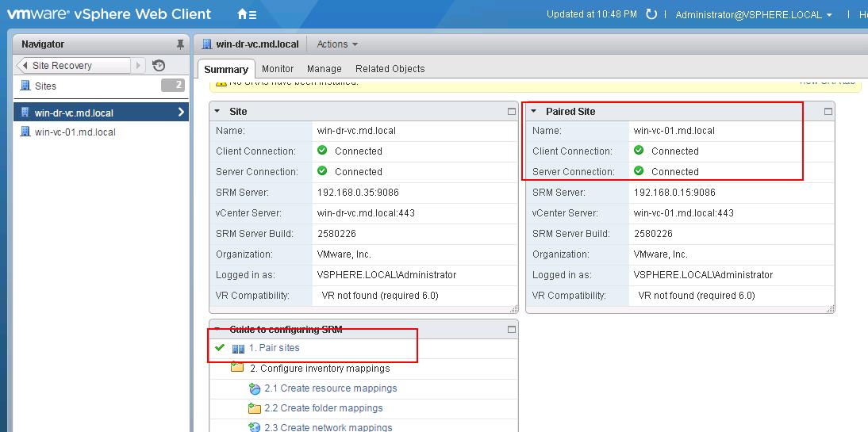Open 2.1 Create resource mappings link

[331, 388]
